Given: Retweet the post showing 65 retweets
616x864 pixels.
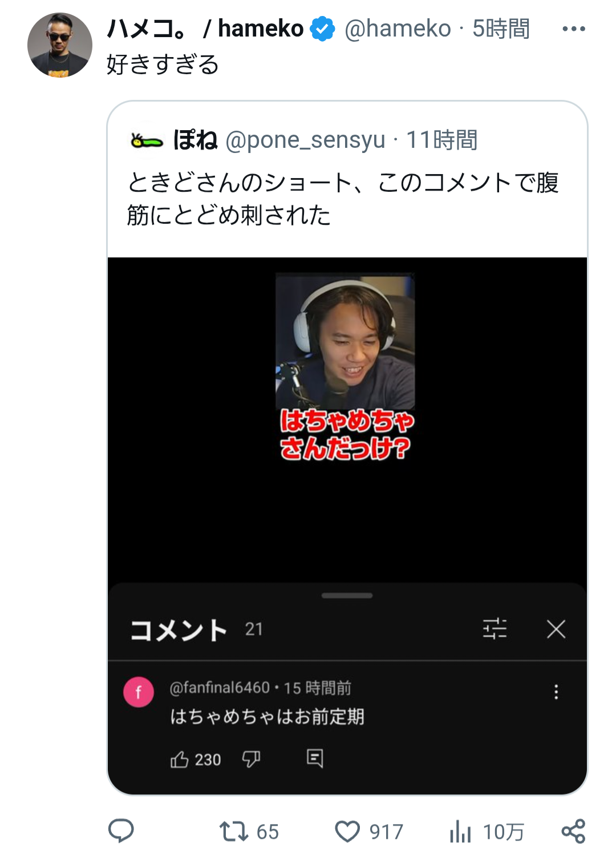Looking at the screenshot, I should click(x=234, y=831).
